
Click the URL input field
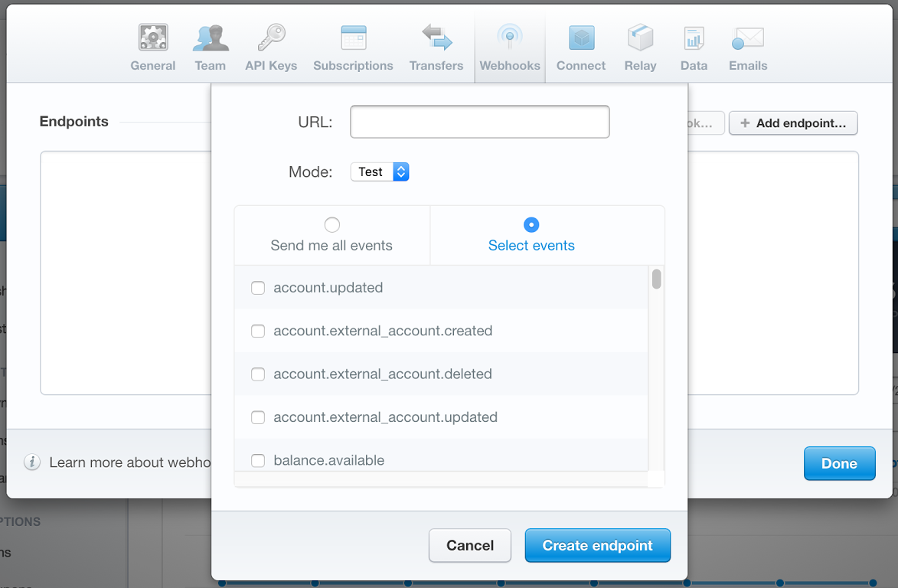click(x=480, y=122)
